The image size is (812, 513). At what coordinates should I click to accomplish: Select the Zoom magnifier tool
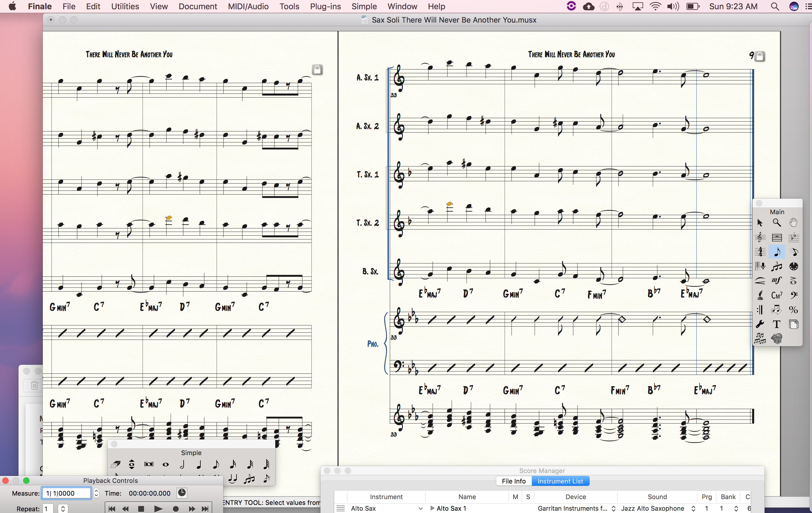point(777,223)
